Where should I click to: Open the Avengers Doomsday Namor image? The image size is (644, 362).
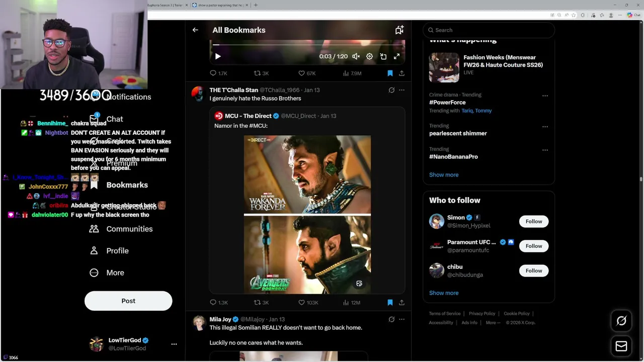[x=307, y=254]
